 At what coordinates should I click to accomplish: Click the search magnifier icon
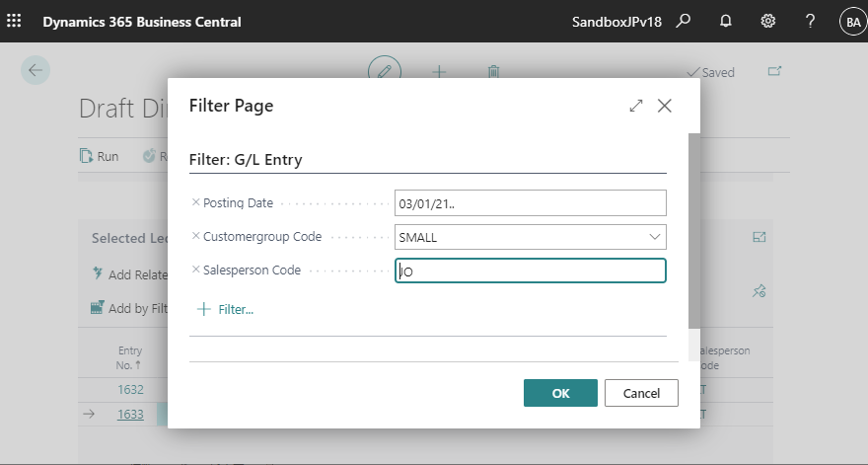pos(684,21)
